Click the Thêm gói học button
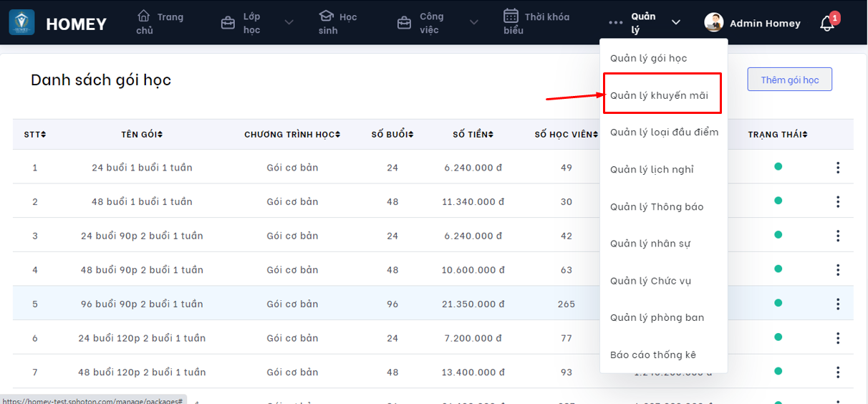Screen dimensions: 868x404 pyautogui.click(x=789, y=80)
